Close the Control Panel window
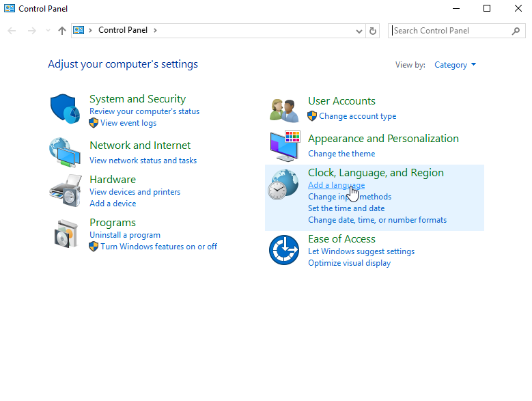 518,8
